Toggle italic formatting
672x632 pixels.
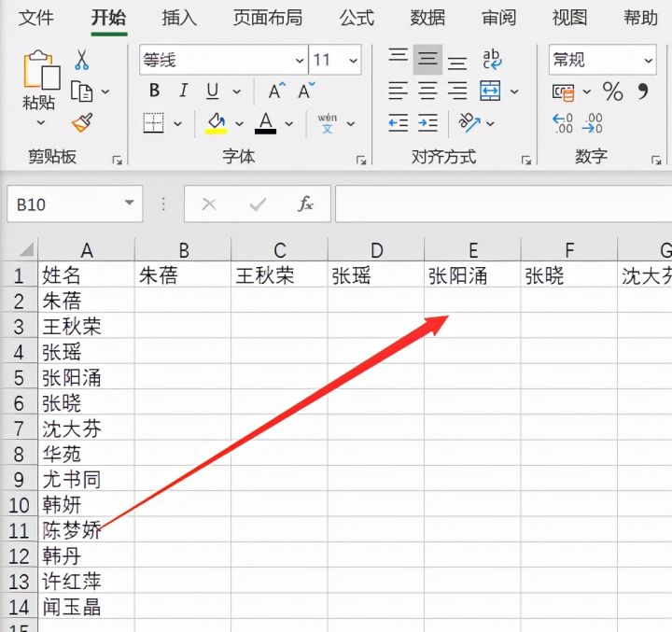[x=184, y=91]
